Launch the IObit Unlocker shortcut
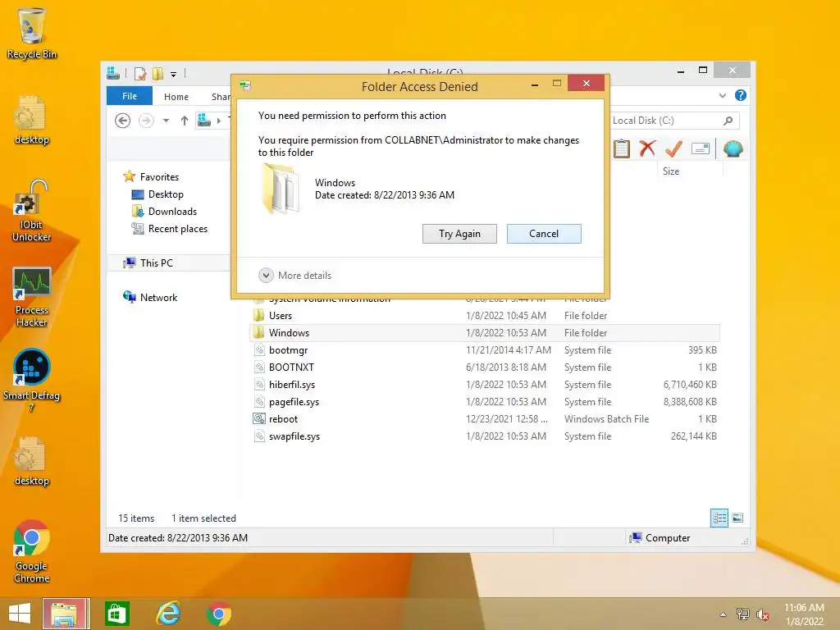This screenshot has height=630, width=840. 31,211
